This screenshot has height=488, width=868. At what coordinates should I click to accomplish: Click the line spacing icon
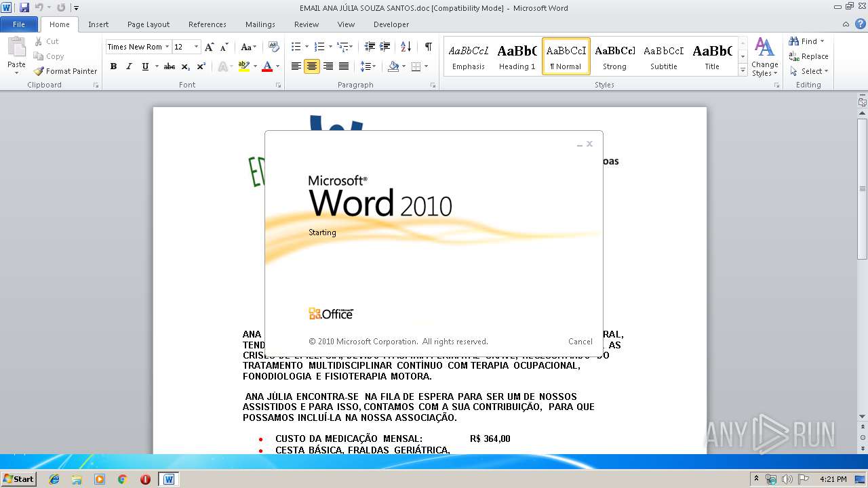coord(366,66)
